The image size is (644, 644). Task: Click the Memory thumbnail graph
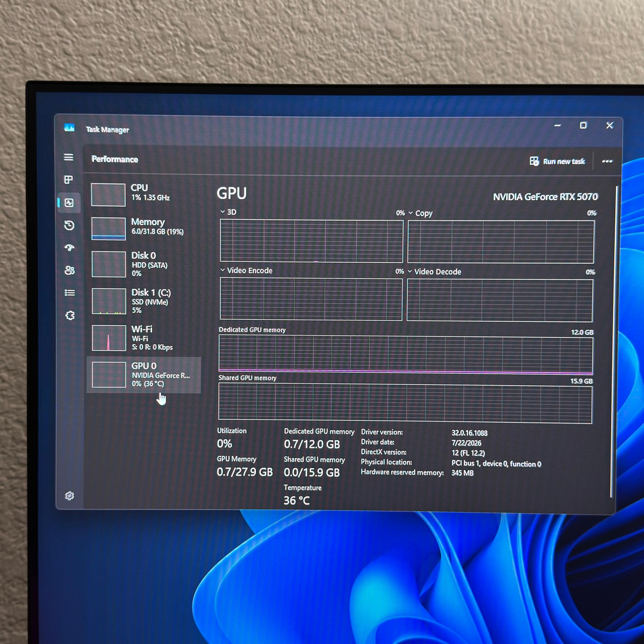tap(109, 229)
